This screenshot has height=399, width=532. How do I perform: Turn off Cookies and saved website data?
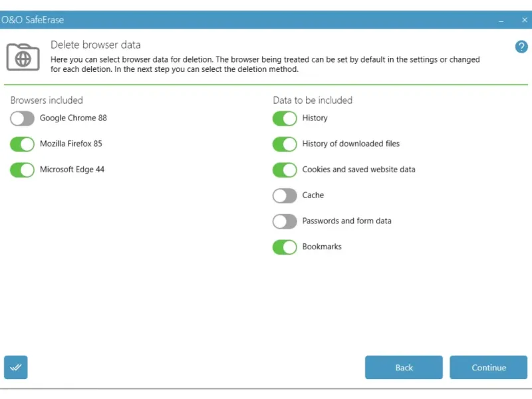coord(285,170)
